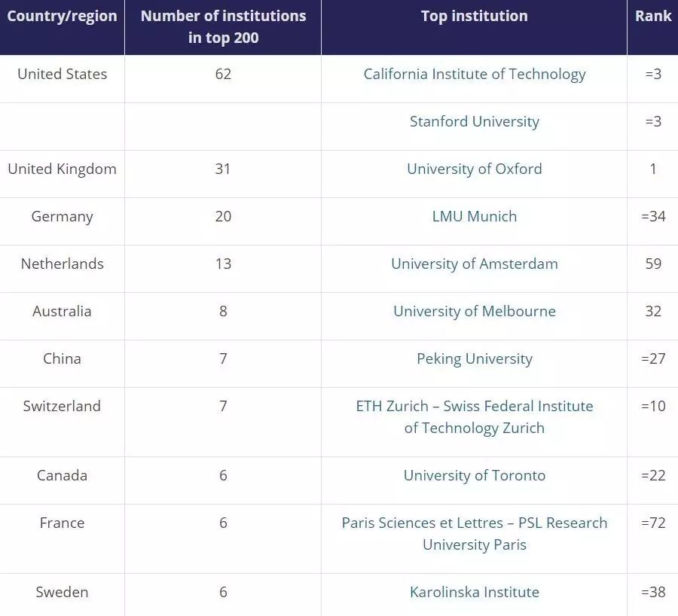Open the University of Amsterdam link

474,264
